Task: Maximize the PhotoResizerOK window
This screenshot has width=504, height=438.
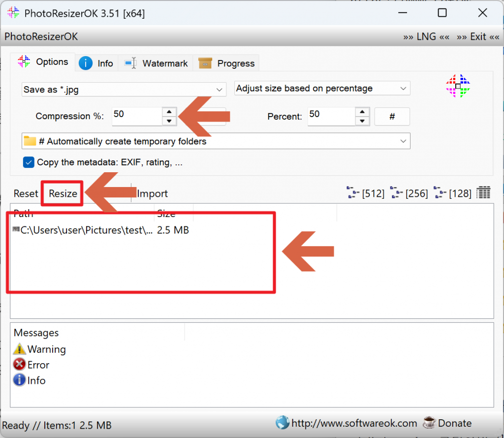Action: point(442,13)
